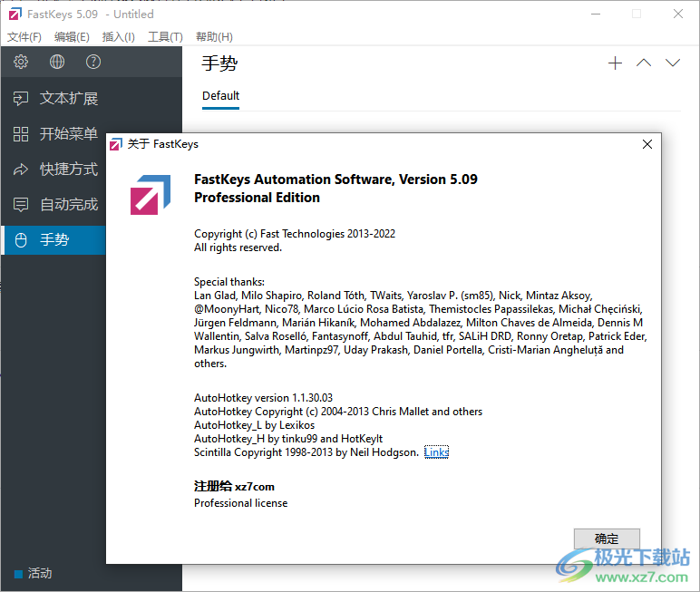Open the settings gear icon
700x592 pixels.
[x=21, y=62]
